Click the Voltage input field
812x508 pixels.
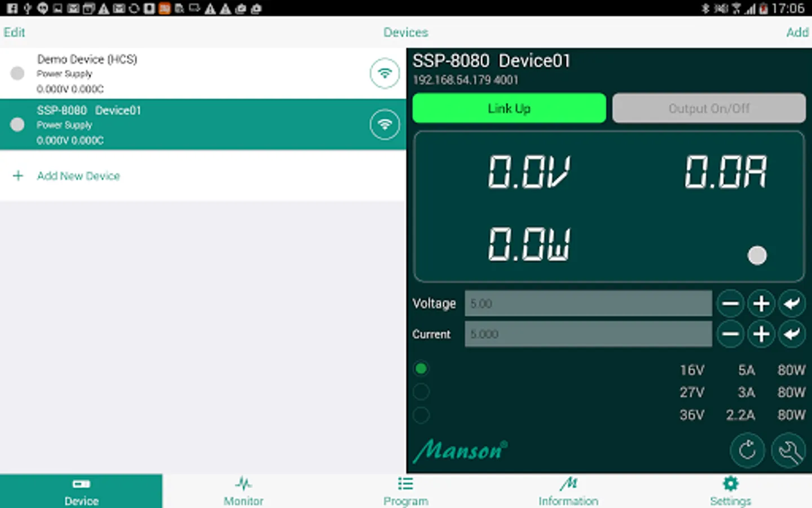(588, 304)
